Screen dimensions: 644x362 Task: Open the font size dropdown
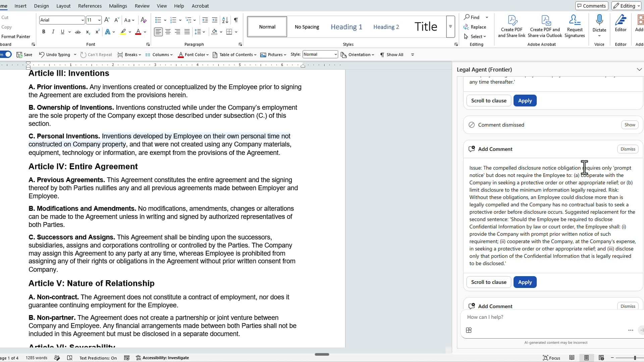99,20
